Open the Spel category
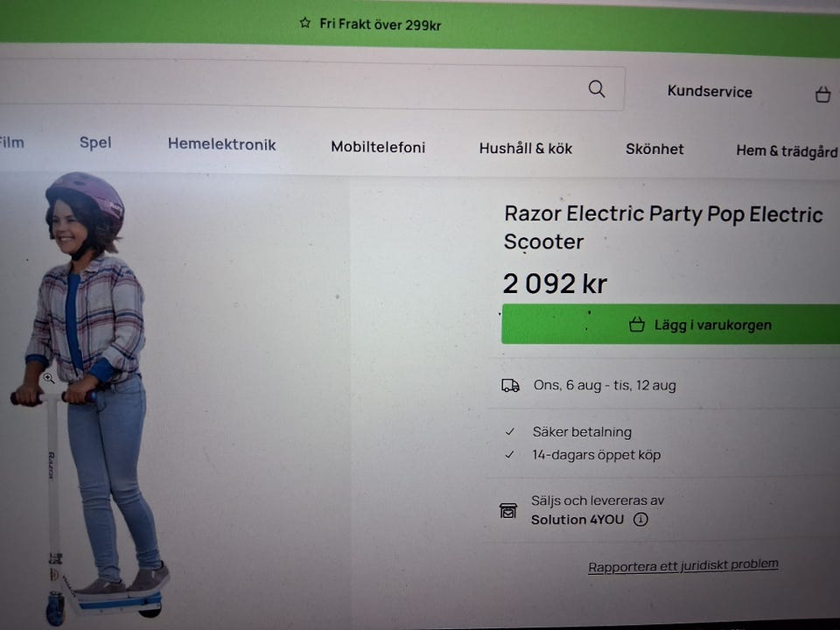This screenshot has height=630, width=840. click(x=95, y=143)
